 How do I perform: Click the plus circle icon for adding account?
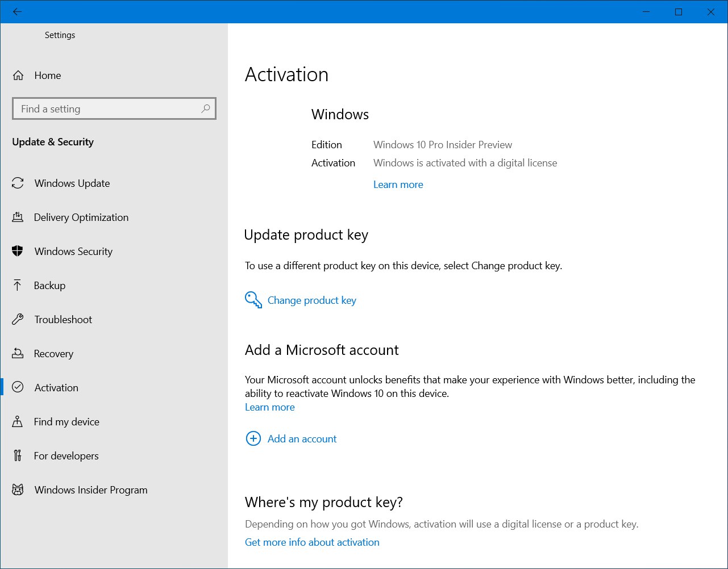pyautogui.click(x=253, y=438)
